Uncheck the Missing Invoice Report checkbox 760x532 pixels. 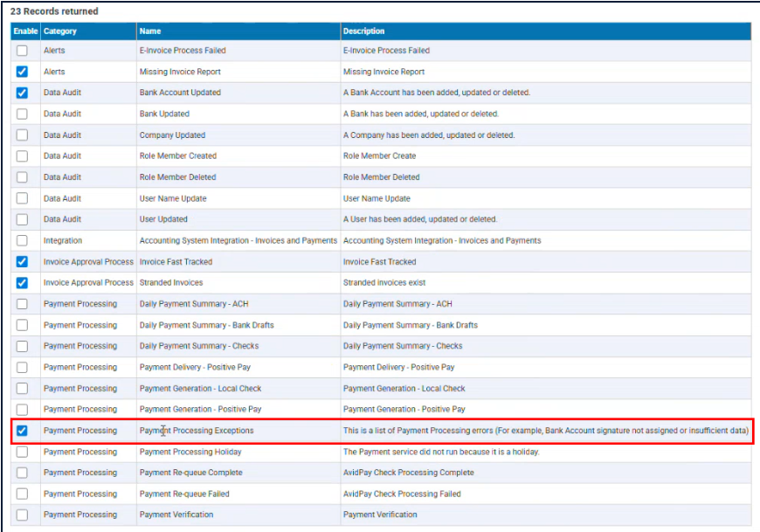point(22,72)
